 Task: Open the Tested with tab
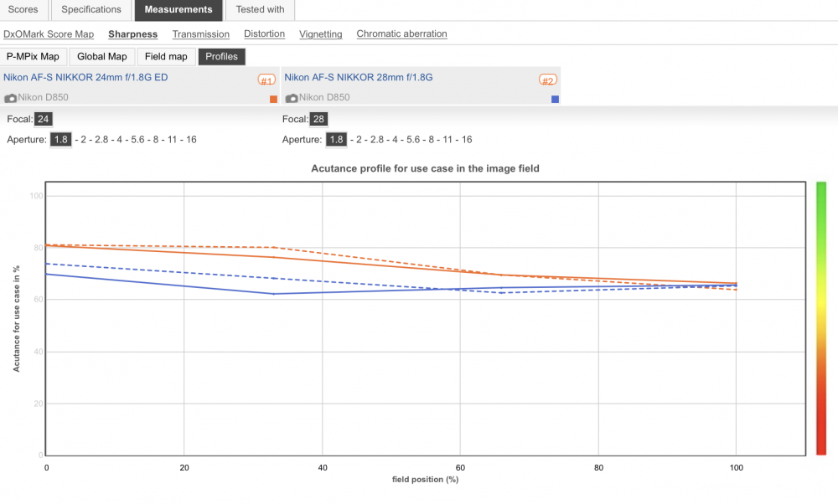tap(261, 9)
